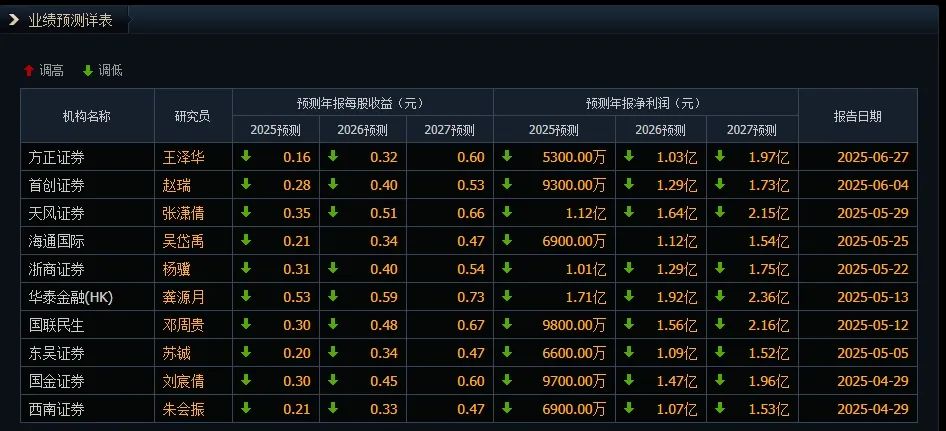
Task: Click the report date 2025-06-04
Action: coord(872,185)
